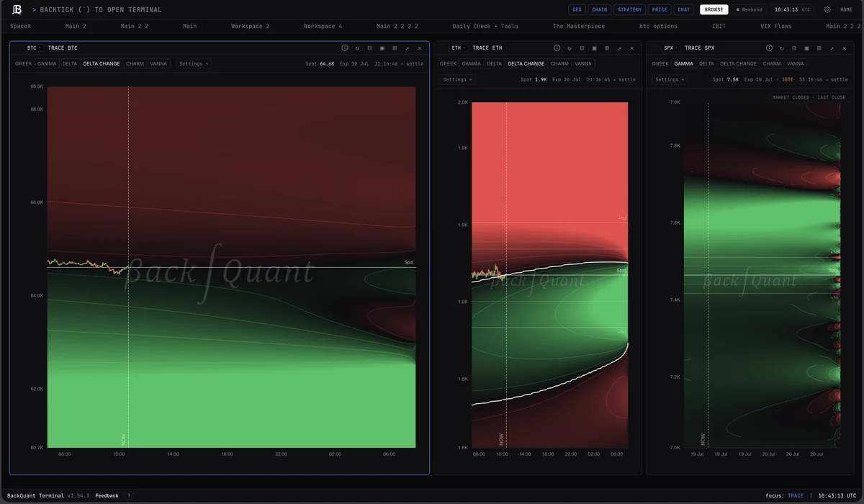Click the filled square icon in SPX panel
864x504 pixels.
806,48
